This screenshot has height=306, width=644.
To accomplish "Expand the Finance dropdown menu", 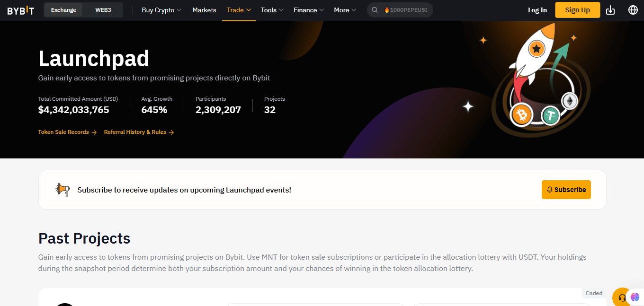I will [308, 10].
